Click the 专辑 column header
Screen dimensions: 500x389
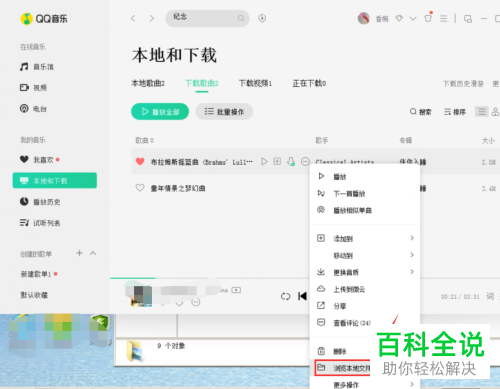(406, 140)
